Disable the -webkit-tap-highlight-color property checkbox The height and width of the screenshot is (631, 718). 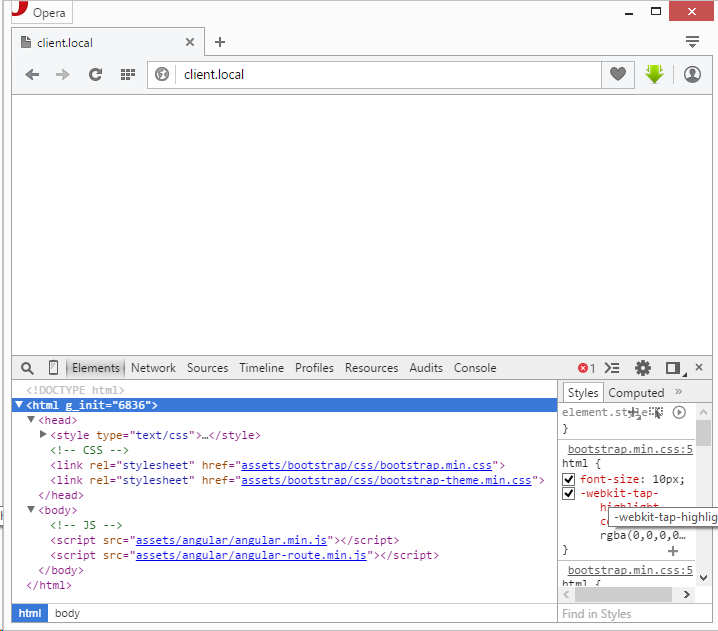(x=568, y=494)
